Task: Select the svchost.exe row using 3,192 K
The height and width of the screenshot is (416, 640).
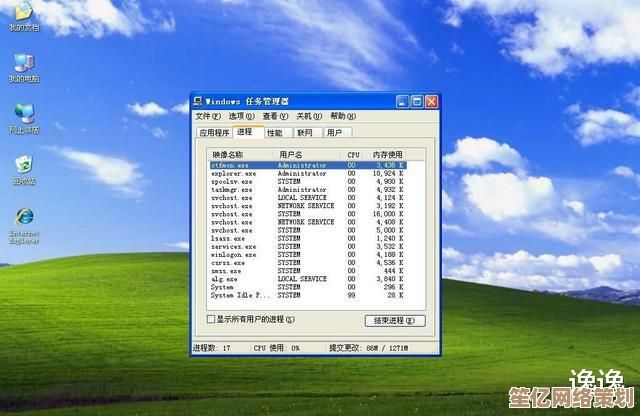Action: coord(308,206)
